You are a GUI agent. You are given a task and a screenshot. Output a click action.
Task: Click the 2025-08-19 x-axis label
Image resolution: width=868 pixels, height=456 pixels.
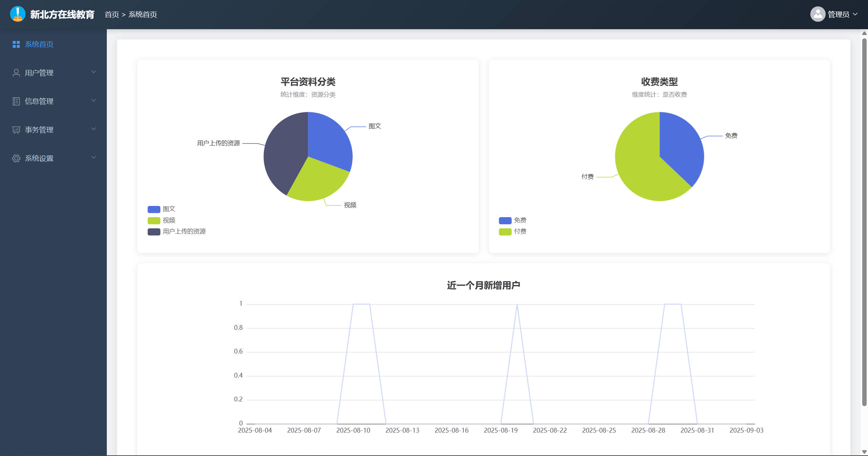tap(501, 431)
